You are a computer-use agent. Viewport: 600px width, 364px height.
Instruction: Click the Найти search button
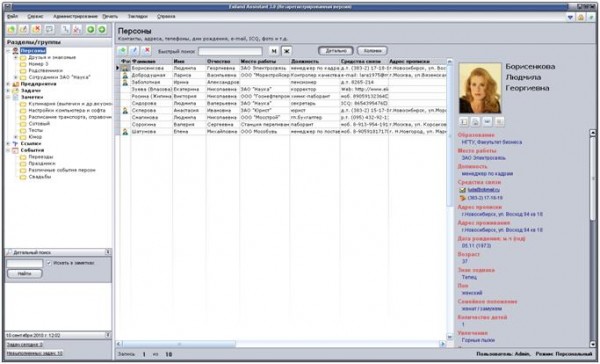click(25, 274)
